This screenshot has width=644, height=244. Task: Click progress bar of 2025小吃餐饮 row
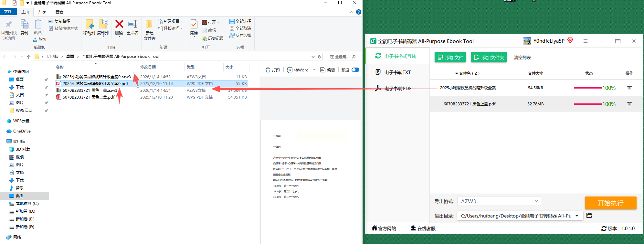click(x=588, y=88)
